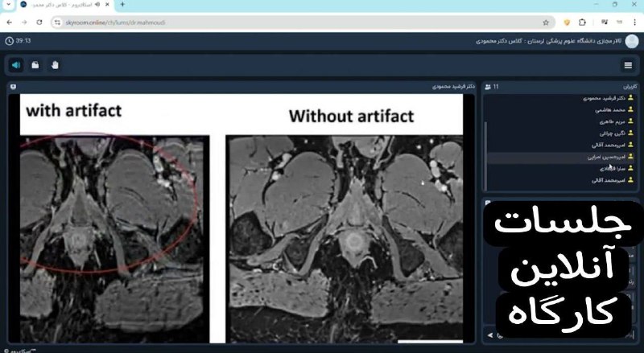Mute the classroom speaker audio

[x=16, y=64]
